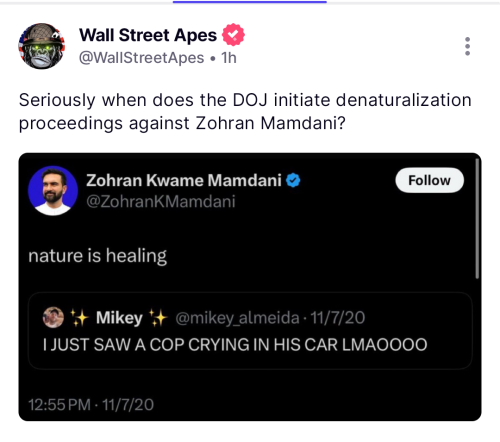Image resolution: width=500 pixels, height=442 pixels.
Task: Click Mikey's small avatar in quoted tweet
Action: coord(53,317)
